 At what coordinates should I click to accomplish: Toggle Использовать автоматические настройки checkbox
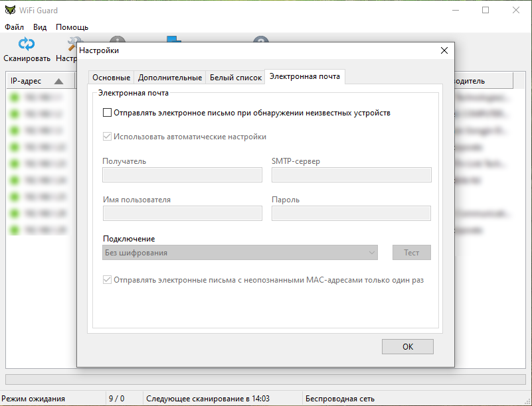(x=107, y=137)
